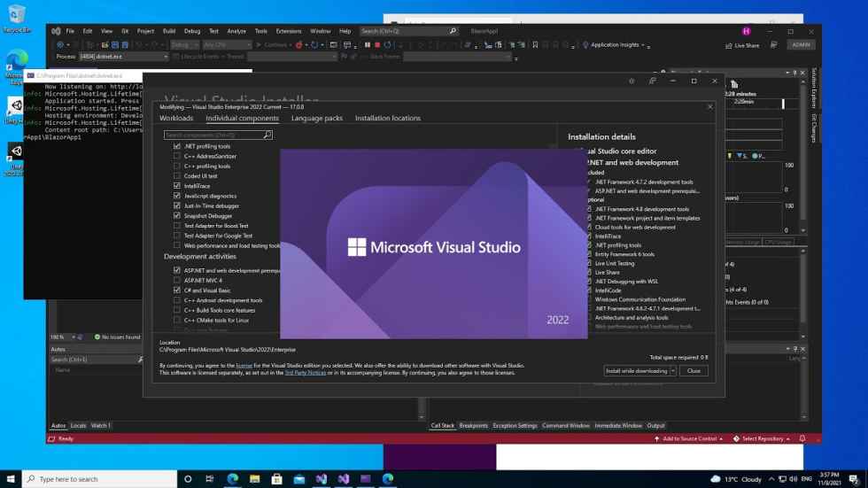Open the Stack Frame dropdown
The width and height of the screenshot is (868, 488).
[457, 57]
